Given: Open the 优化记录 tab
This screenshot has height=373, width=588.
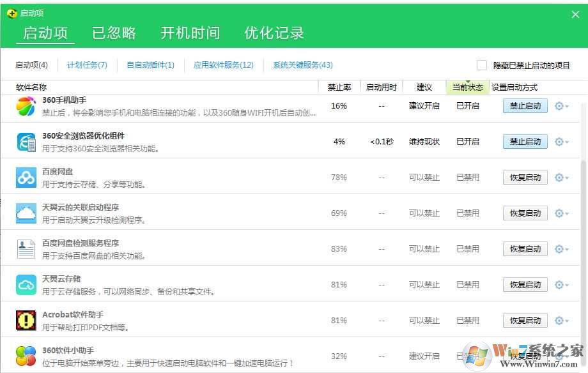Looking at the screenshot, I should pyautogui.click(x=274, y=33).
